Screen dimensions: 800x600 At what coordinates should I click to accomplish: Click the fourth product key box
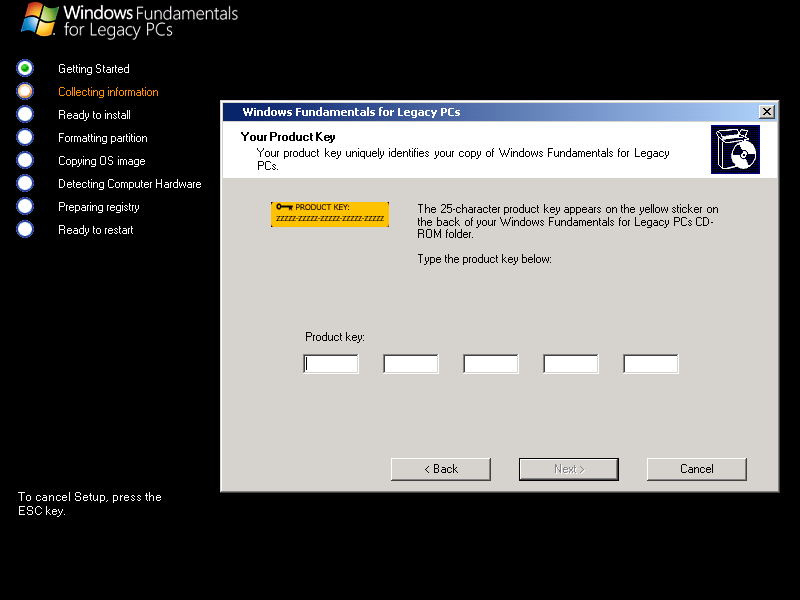point(571,364)
